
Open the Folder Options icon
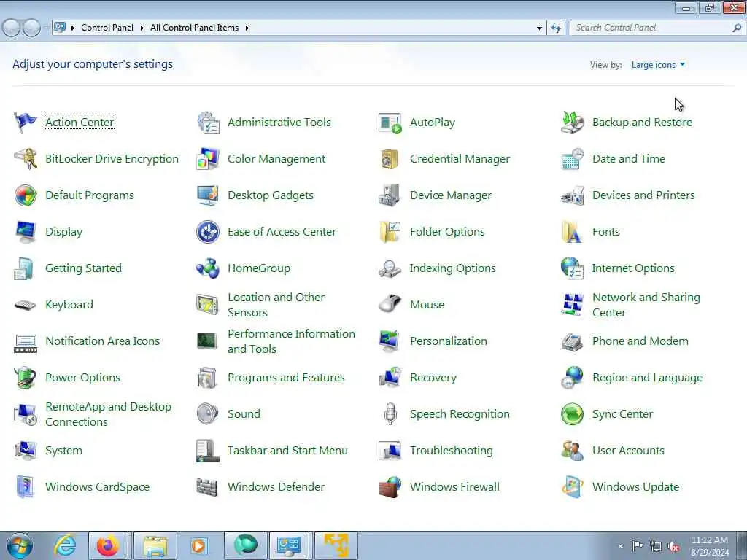click(390, 232)
